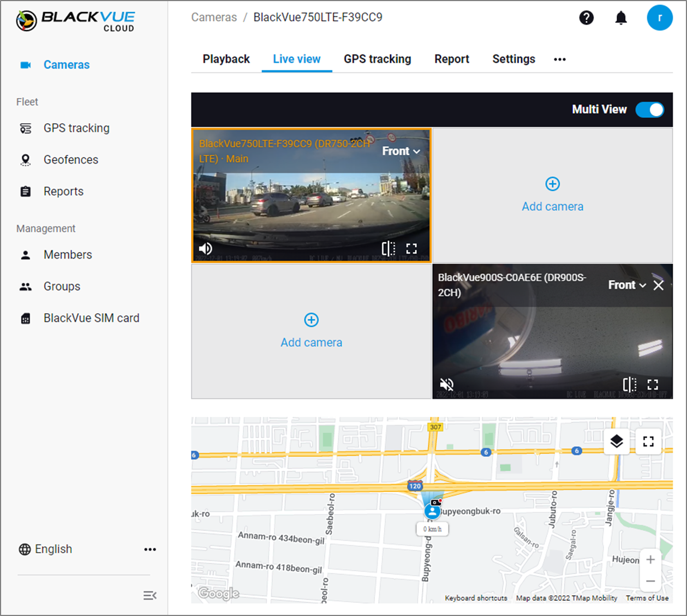Image resolution: width=687 pixels, height=616 pixels.
Task: Mute audio on the BlackVue750LTE feed
Action: click(x=205, y=249)
